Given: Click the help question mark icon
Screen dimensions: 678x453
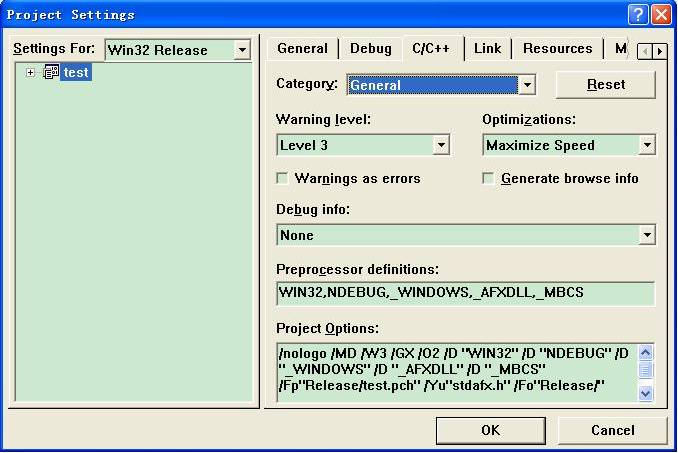Looking at the screenshot, I should pos(638,14).
